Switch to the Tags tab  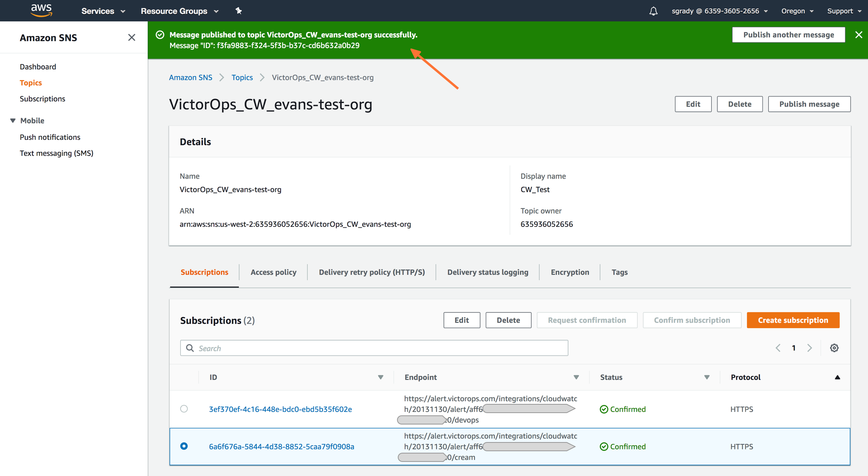pos(619,272)
